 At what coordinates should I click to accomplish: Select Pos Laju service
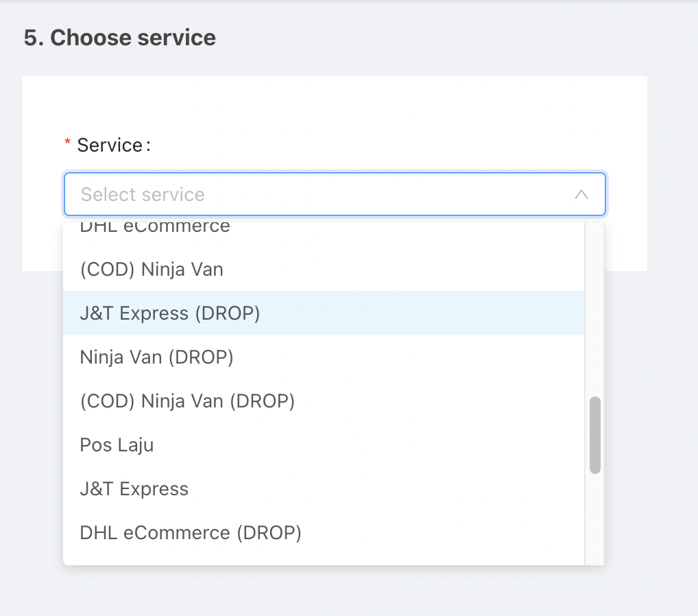pyautogui.click(x=324, y=445)
